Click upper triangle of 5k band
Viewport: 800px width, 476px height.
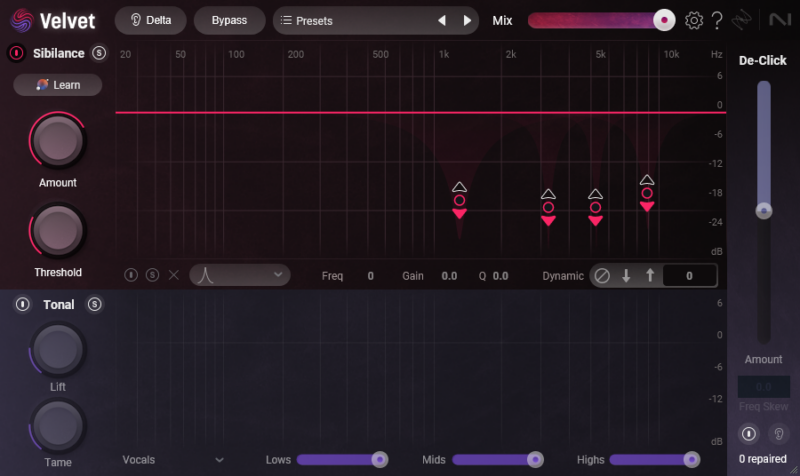[x=595, y=194]
